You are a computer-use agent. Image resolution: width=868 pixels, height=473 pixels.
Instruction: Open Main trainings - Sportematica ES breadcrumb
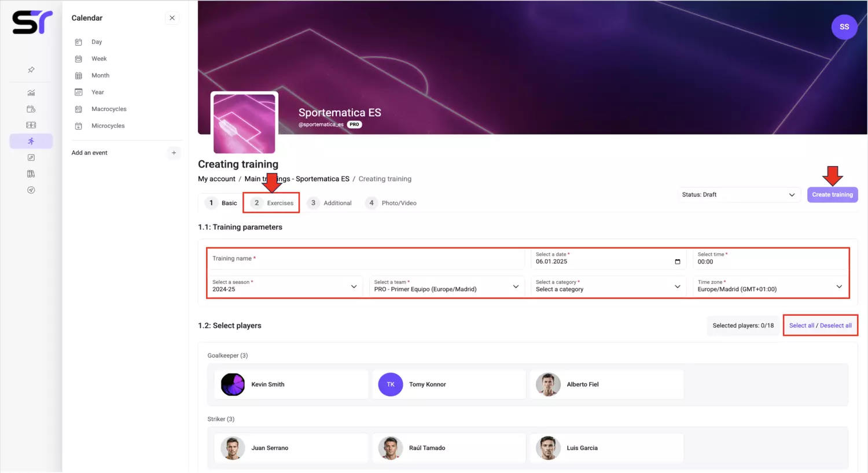pyautogui.click(x=297, y=179)
